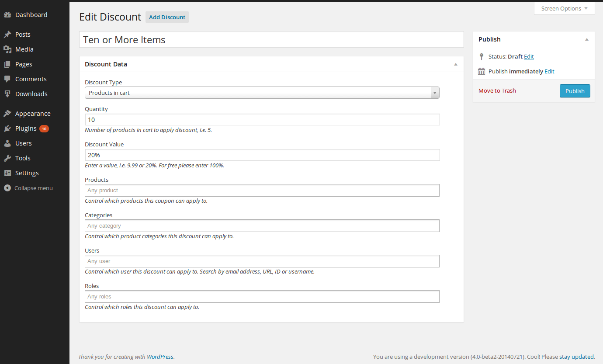Open the Users menu item
The image size is (603, 364).
[23, 143]
